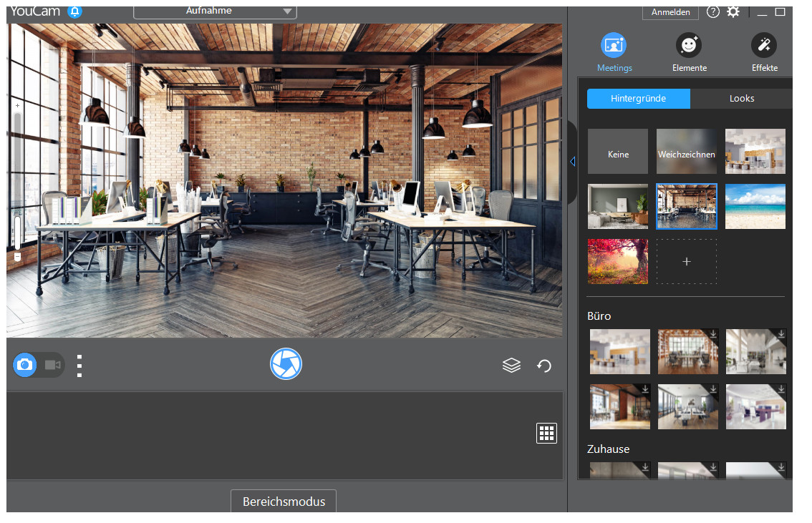This screenshot has width=812, height=523.
Task: Collapse the right side panel arrow
Action: (572, 162)
